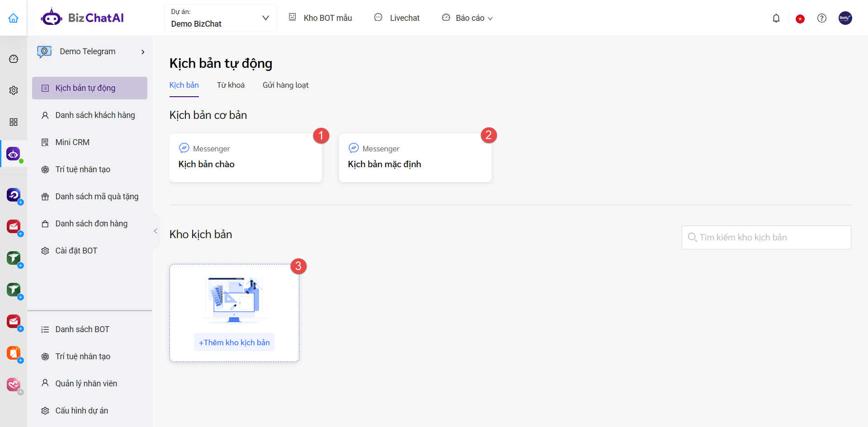Viewport: 868px width, 427px height.
Task: Select Kịch bản tự động in the sidebar
Action: pyautogui.click(x=90, y=88)
